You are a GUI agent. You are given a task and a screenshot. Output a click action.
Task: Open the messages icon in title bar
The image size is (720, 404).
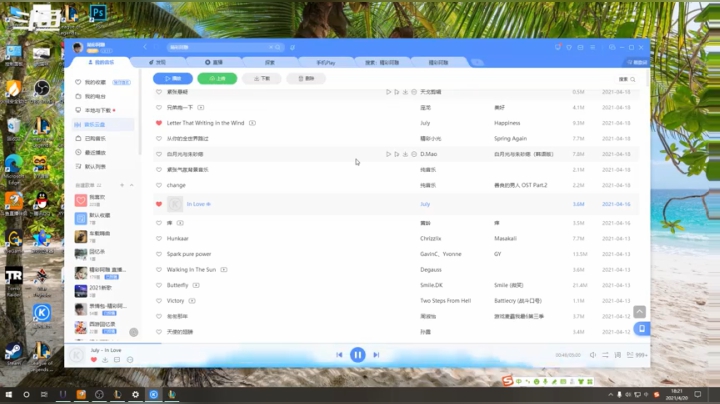click(558, 47)
